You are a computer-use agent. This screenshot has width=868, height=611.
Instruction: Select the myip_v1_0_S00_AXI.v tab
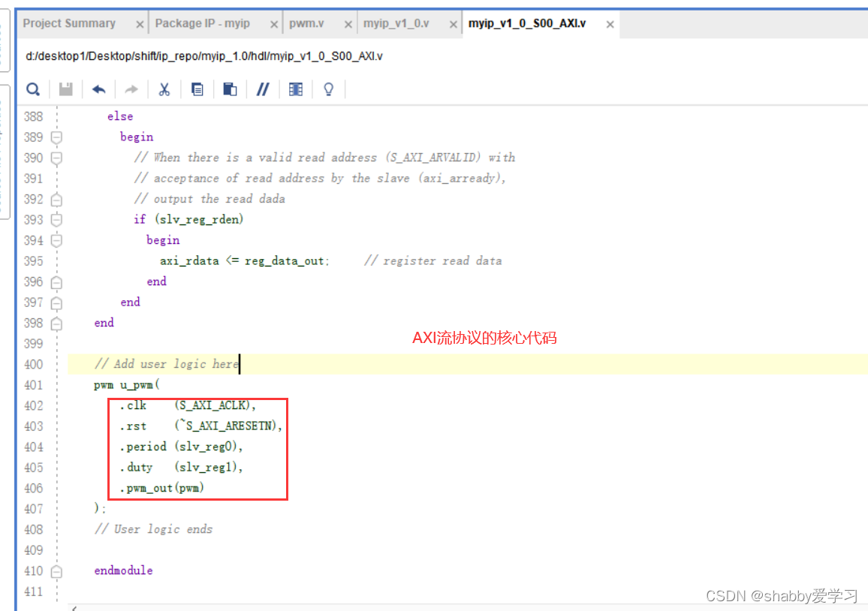527,23
